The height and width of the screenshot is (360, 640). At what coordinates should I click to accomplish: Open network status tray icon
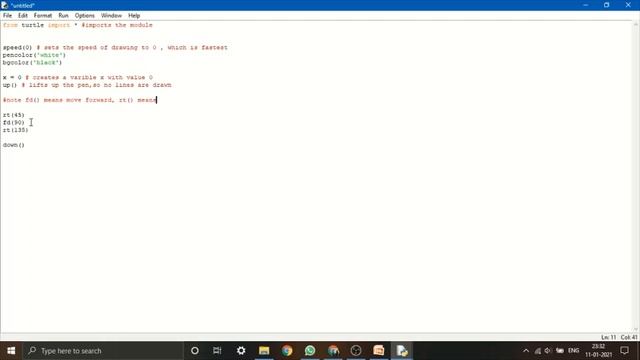(538, 351)
